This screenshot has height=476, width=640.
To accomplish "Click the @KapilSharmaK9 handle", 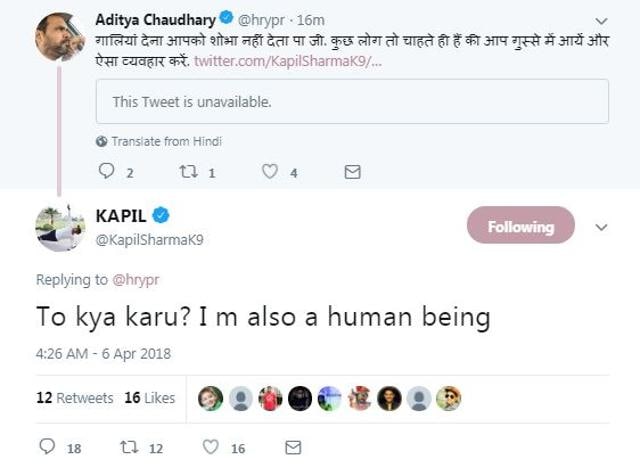I will [x=149, y=240].
